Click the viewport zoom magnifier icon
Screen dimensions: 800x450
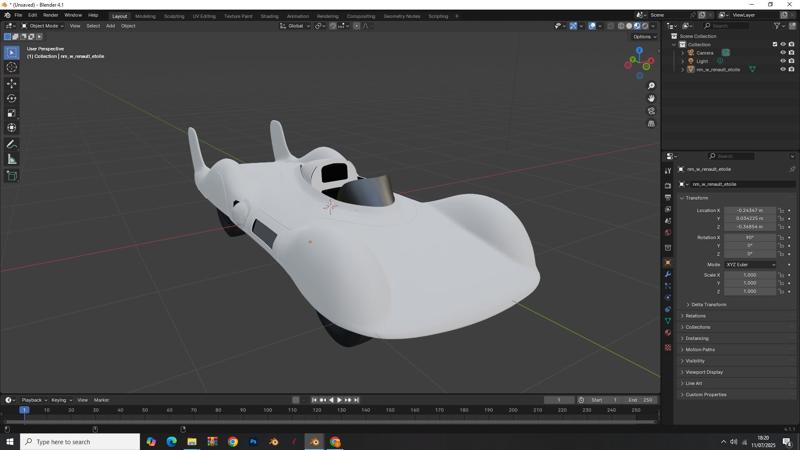[651, 86]
